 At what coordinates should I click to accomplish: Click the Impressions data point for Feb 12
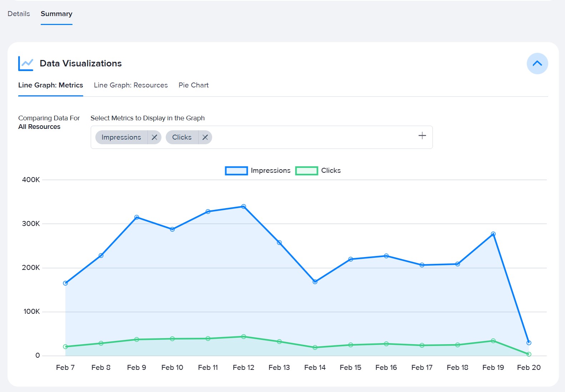pyautogui.click(x=244, y=206)
